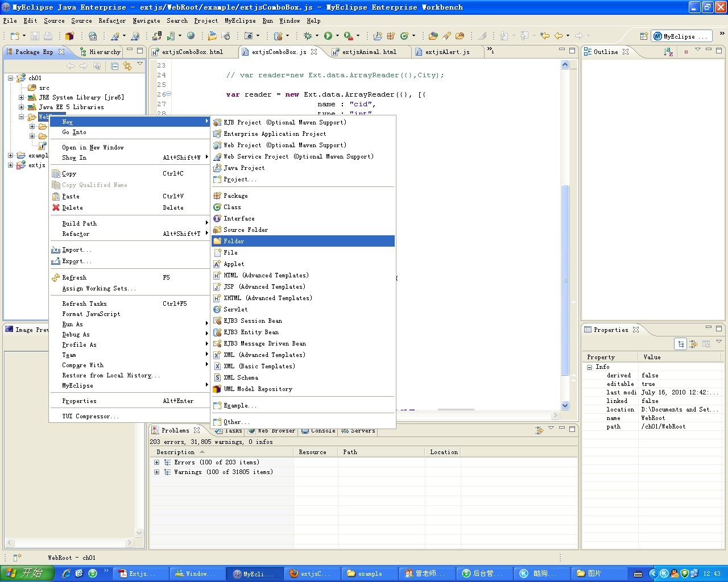
Task: Click the editor vertical scrollbar down arrow
Action: [x=565, y=405]
